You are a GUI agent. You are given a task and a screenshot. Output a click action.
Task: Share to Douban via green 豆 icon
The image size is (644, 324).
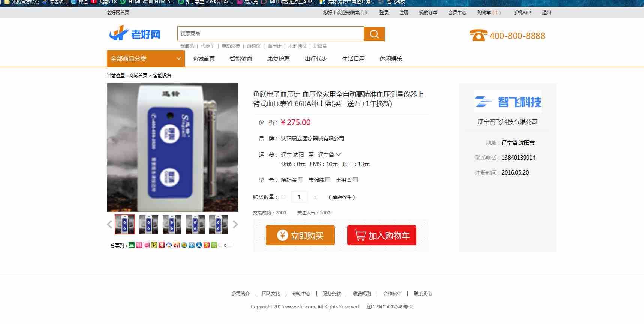[132, 245]
